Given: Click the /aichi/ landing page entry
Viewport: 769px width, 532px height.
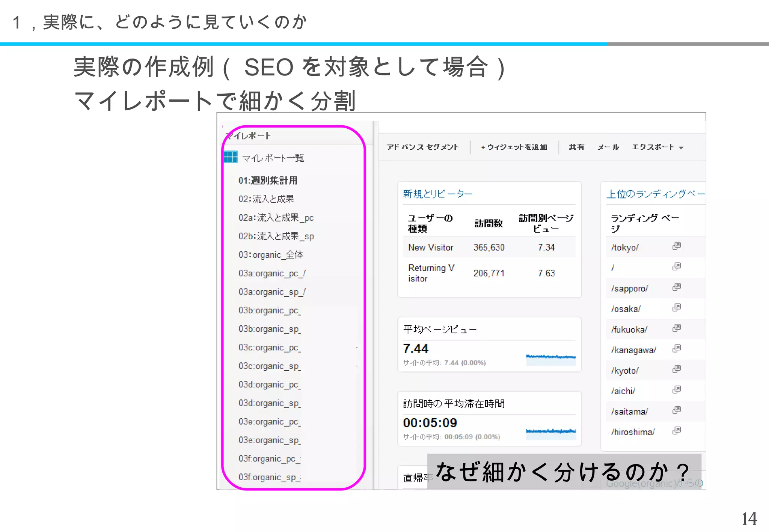Looking at the screenshot, I should [x=623, y=391].
